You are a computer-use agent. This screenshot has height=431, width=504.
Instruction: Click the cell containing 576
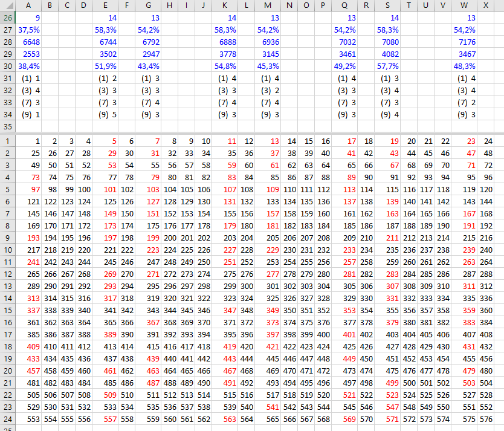coord(486,419)
